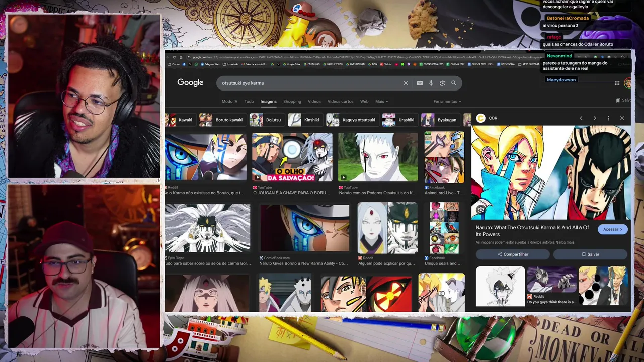Screen dimensions: 644x362
Task: Switch to the Shopping tab
Action: 292,102
